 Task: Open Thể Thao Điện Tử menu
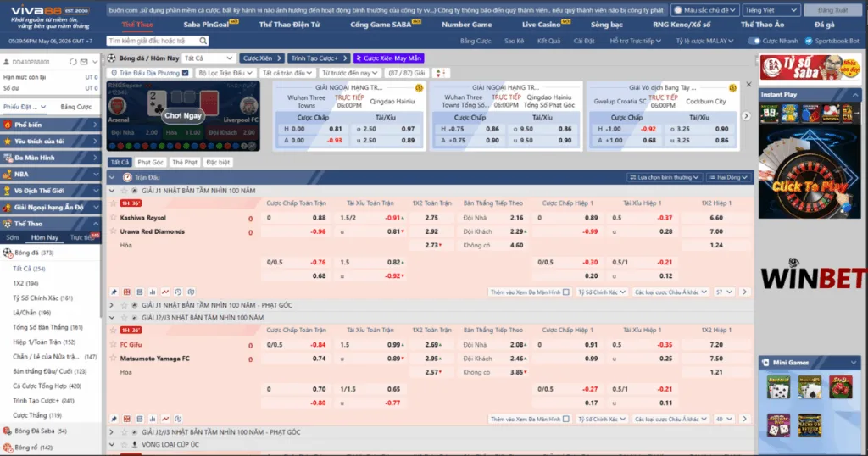click(290, 25)
